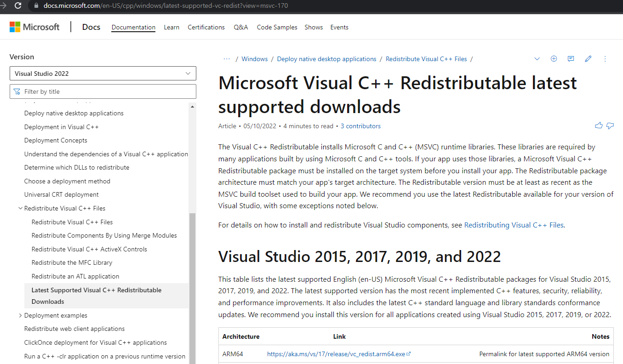The height and width of the screenshot is (364, 623).
Task: Click the ARM64 table cell
Action: (x=233, y=354)
